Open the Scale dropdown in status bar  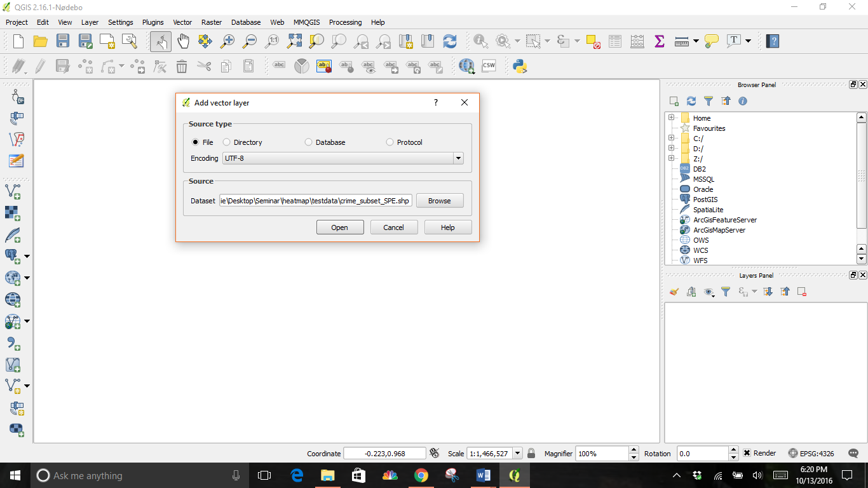[517, 454]
